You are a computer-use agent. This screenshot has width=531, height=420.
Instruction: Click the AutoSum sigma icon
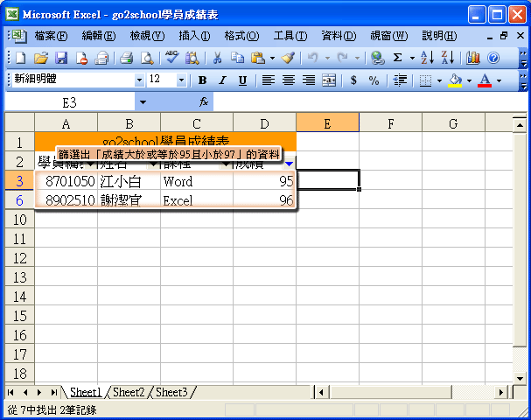[x=398, y=58]
